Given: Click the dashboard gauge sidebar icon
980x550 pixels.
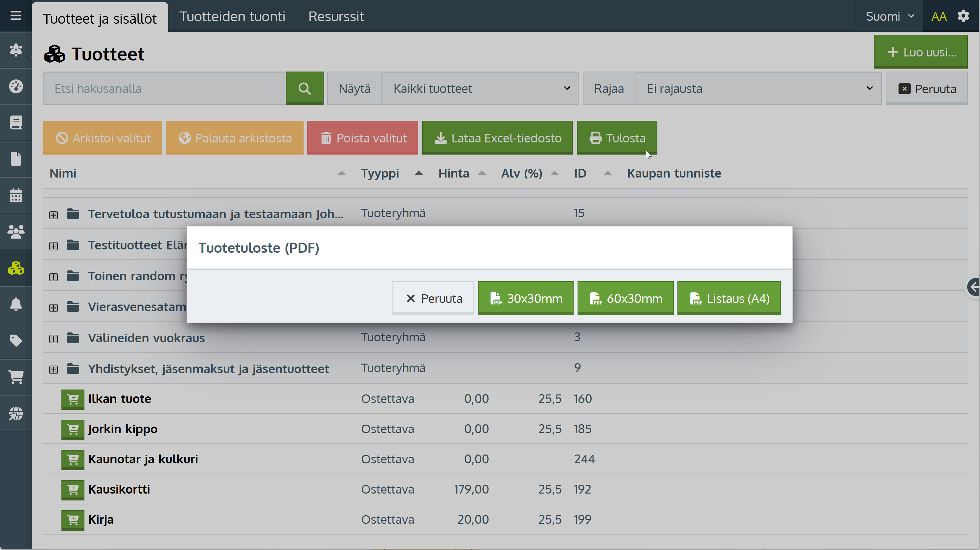Looking at the screenshot, I should pos(15,86).
